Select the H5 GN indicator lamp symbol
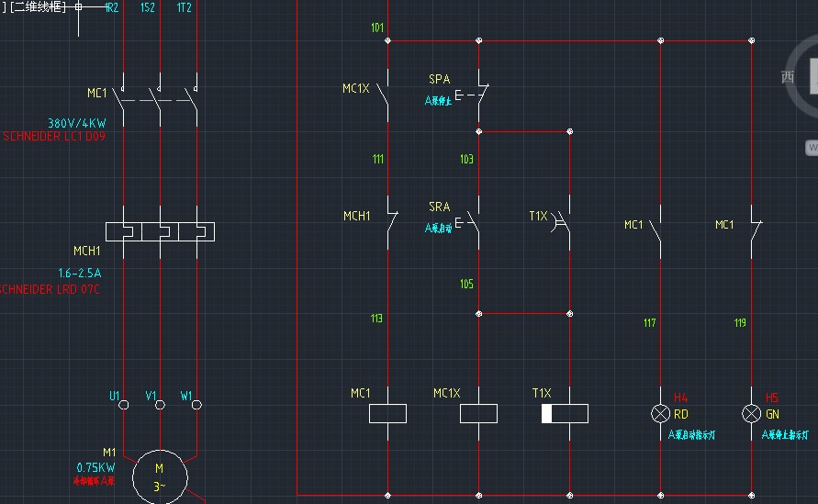This screenshot has width=818, height=504. pyautogui.click(x=752, y=413)
